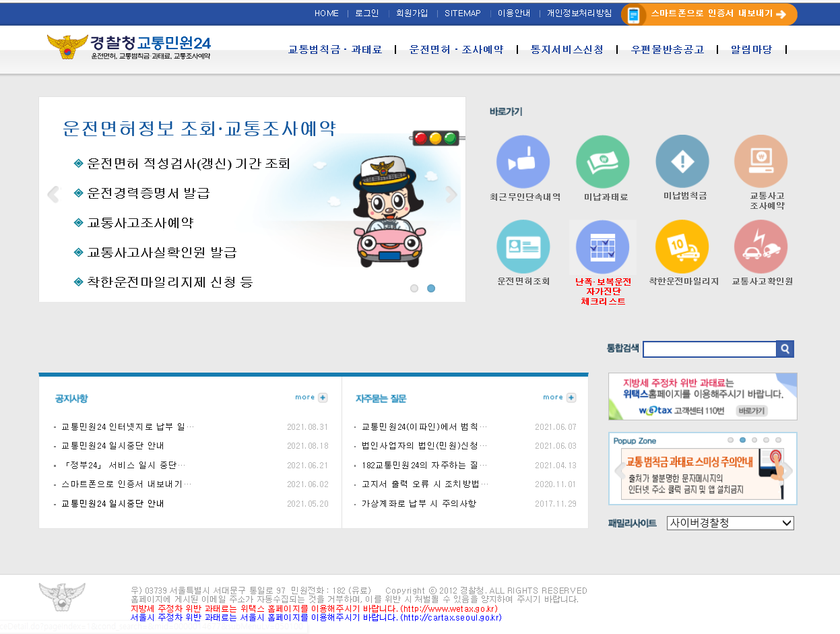Image resolution: width=840 pixels, height=634 pixels.
Task: Open the 교통범칙금·과태료 menu
Action: (x=335, y=49)
